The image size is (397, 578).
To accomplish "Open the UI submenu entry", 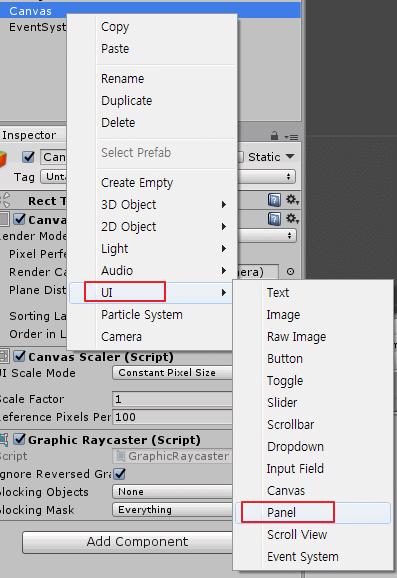I will pyautogui.click(x=152, y=293).
